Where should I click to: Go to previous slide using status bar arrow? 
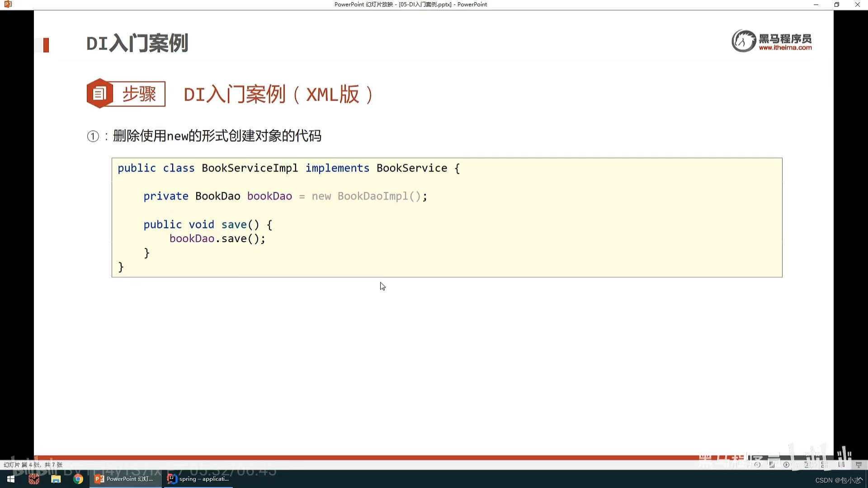click(757, 465)
